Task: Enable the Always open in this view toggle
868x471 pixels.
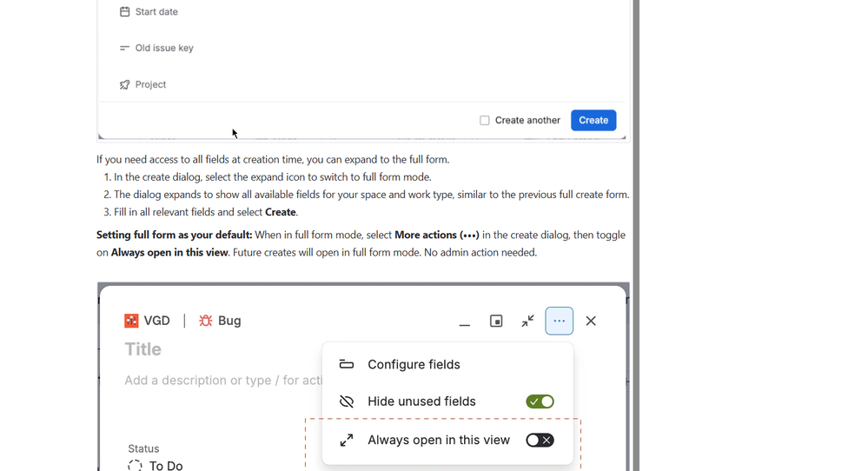Action: coord(540,441)
